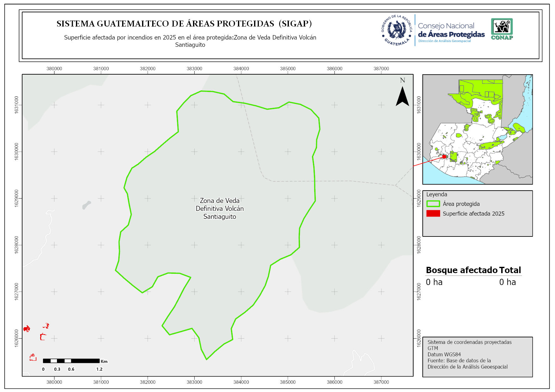Click the 384000 coordinate label on top axis
The width and height of the screenshot is (555, 392).
(x=241, y=69)
